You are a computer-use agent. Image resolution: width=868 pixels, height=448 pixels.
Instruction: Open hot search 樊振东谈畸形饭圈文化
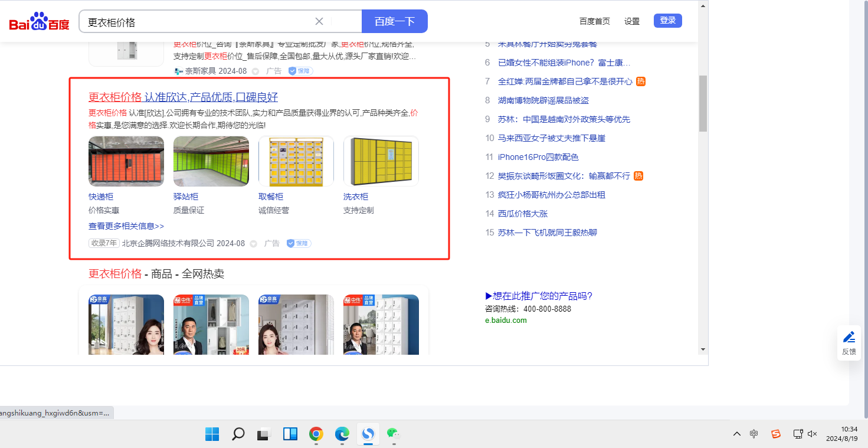click(564, 176)
